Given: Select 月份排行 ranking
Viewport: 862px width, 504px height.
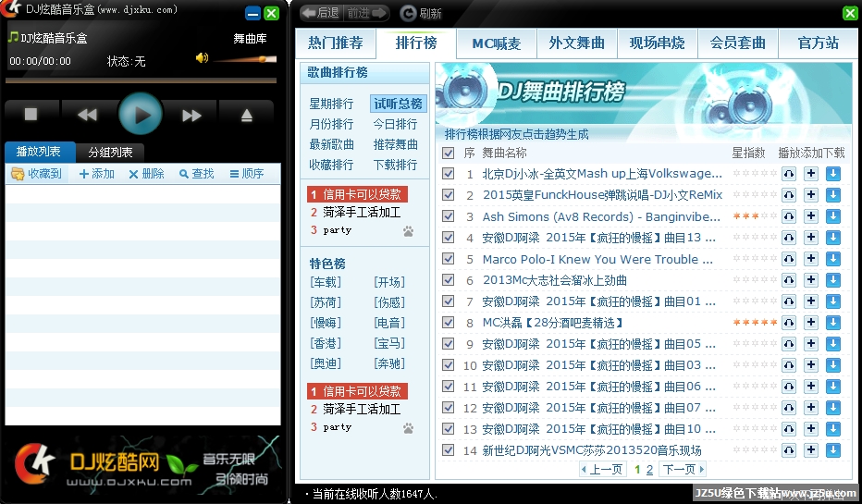Looking at the screenshot, I should [331, 124].
